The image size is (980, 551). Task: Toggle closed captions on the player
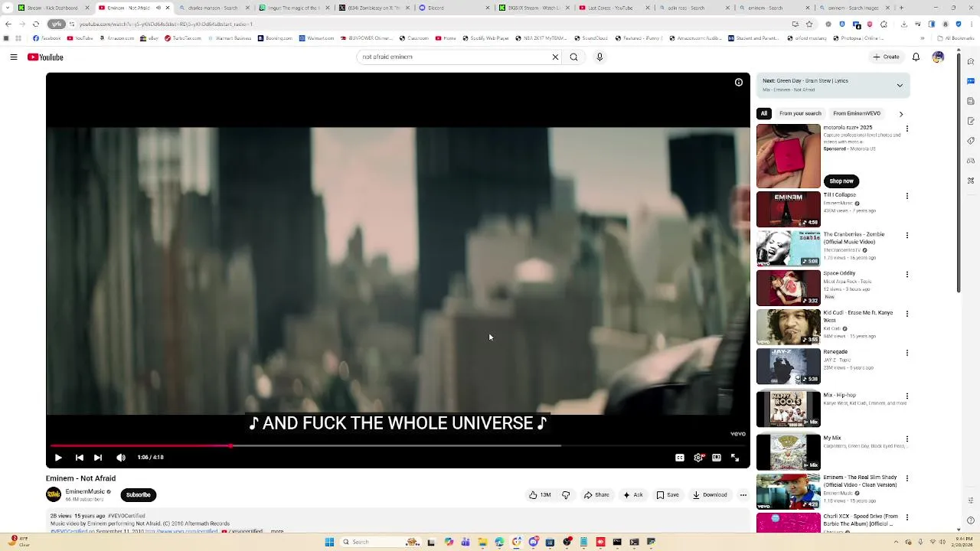[680, 458]
